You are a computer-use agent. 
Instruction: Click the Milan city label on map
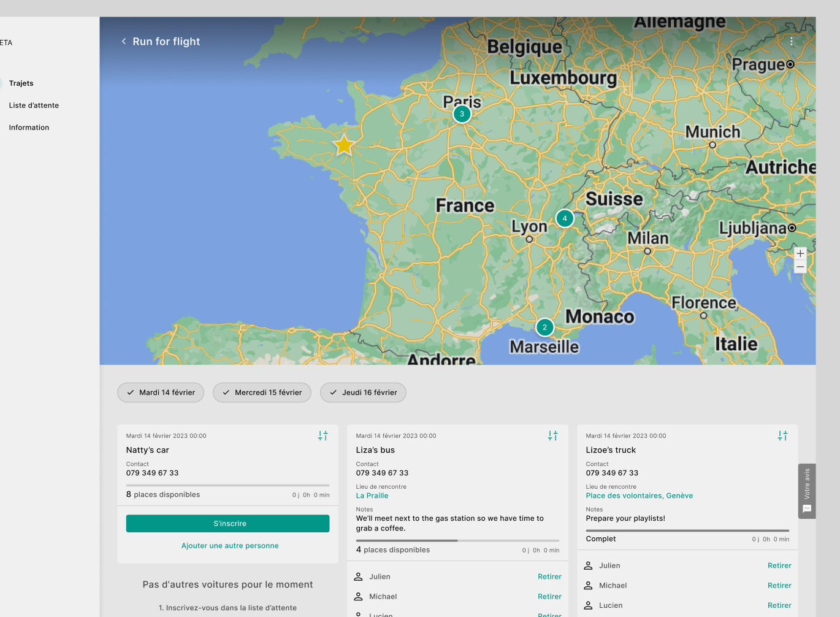pos(647,238)
